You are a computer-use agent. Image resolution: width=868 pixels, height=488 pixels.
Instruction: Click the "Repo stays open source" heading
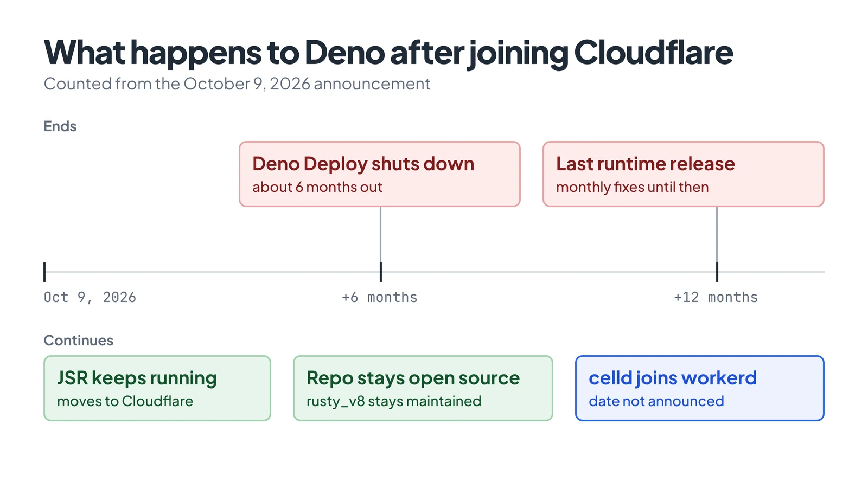413,378
